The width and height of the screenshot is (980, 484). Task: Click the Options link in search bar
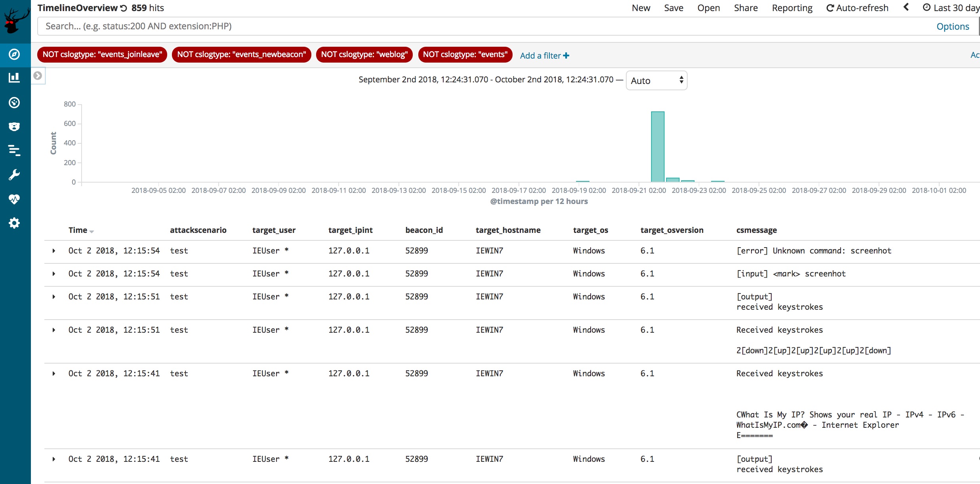[x=952, y=27]
